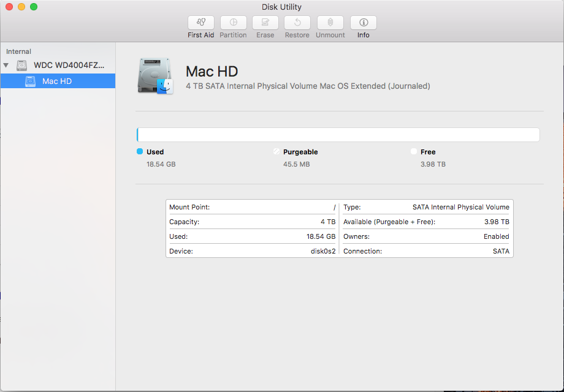
Task: Click the 'Connection:' table label
Action: coord(362,252)
